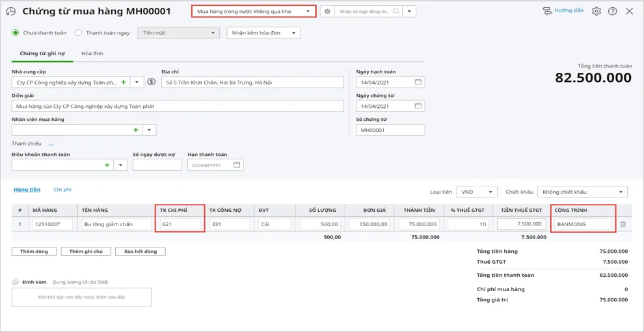Open calendar for Hạn thanh toán
Screen dimensions: 644x332
(x=237, y=165)
